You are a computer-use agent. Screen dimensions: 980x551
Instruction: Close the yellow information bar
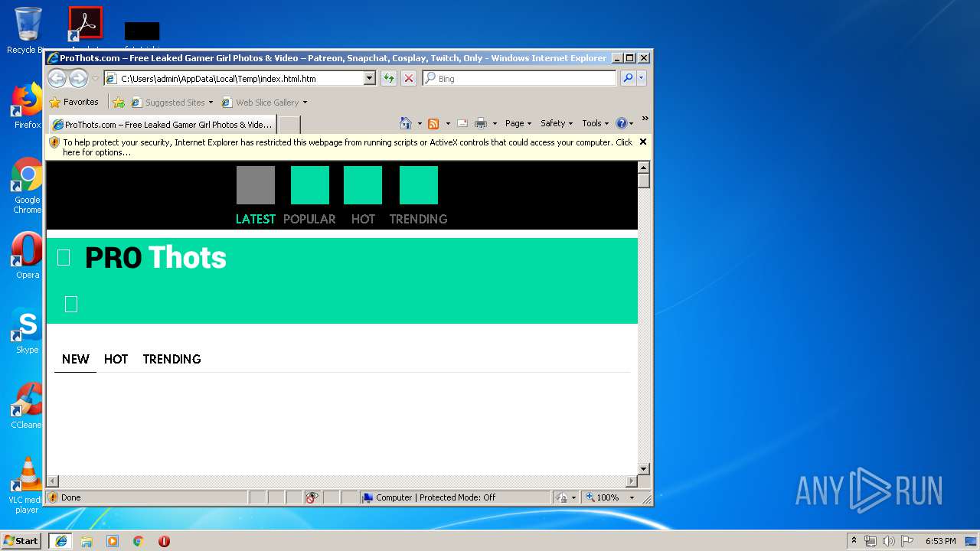coord(643,142)
